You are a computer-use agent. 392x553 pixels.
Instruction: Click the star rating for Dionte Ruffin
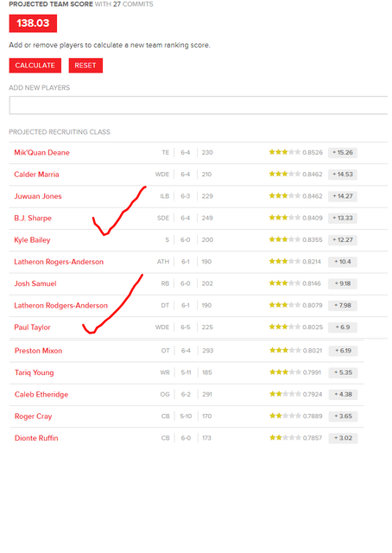click(x=285, y=438)
